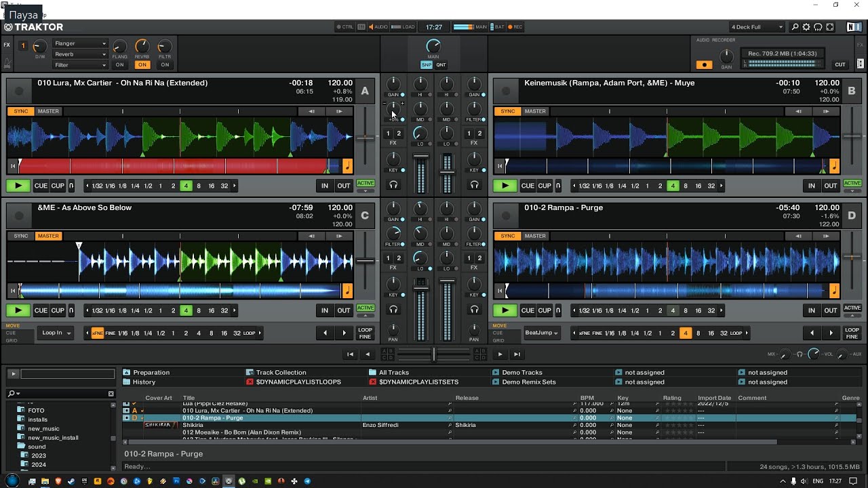Toggle the flux mode icon on Deck B

557,186
